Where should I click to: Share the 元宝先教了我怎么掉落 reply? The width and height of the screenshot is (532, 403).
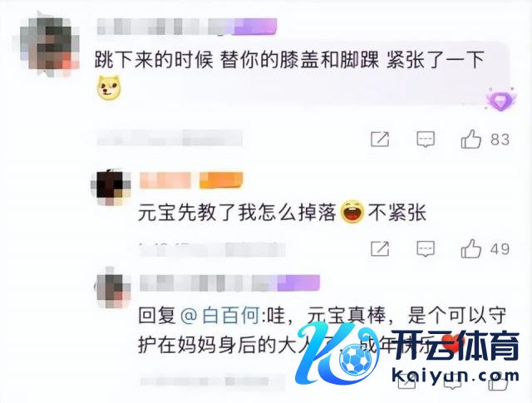pyautogui.click(x=380, y=249)
